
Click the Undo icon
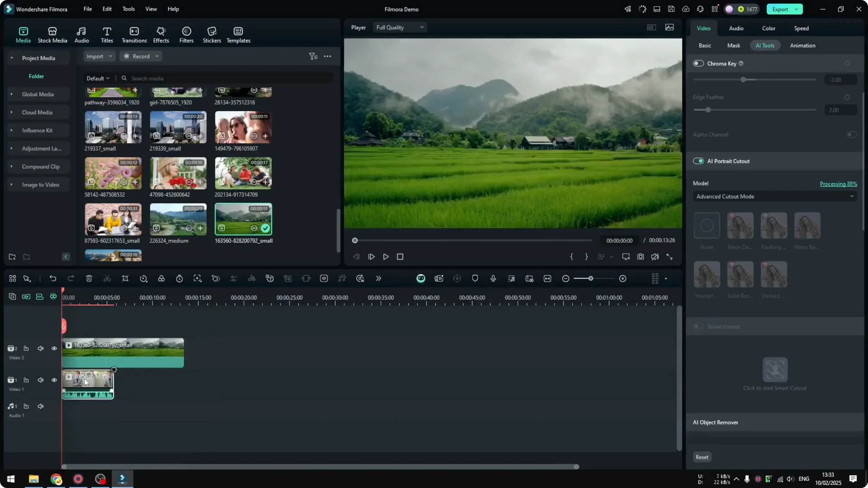53,278
